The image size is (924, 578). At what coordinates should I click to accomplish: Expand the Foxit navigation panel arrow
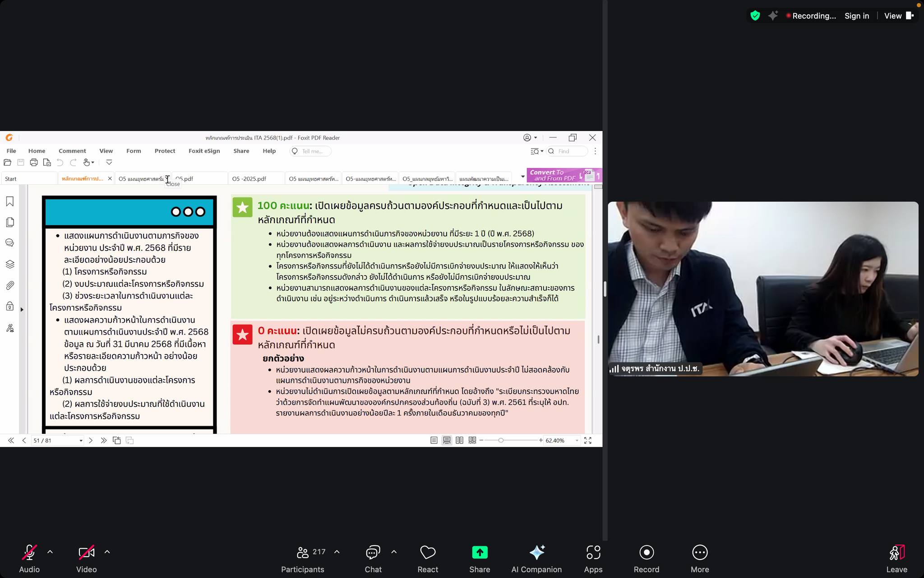tap(22, 309)
